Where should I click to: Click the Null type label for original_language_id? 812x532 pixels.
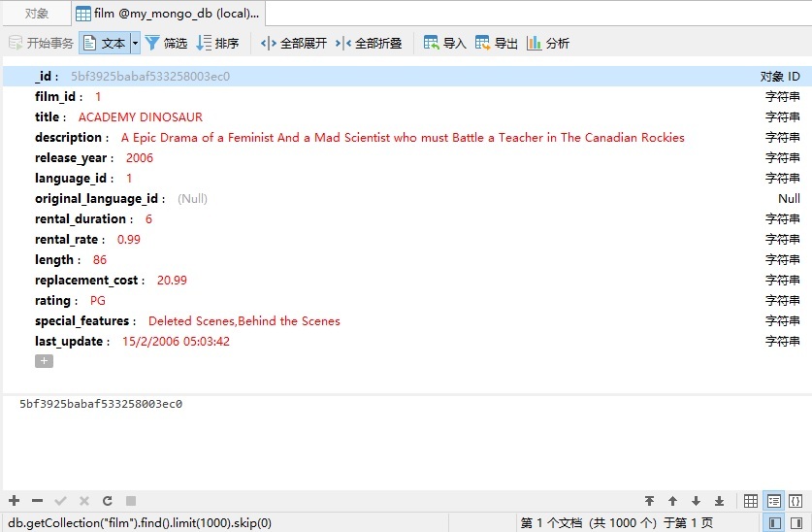[x=789, y=199]
